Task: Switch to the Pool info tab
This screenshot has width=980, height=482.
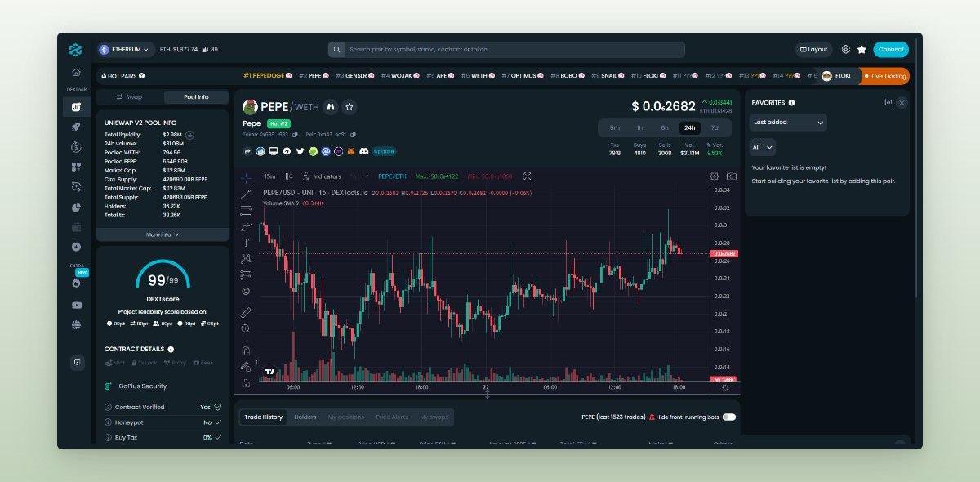Action: click(196, 97)
